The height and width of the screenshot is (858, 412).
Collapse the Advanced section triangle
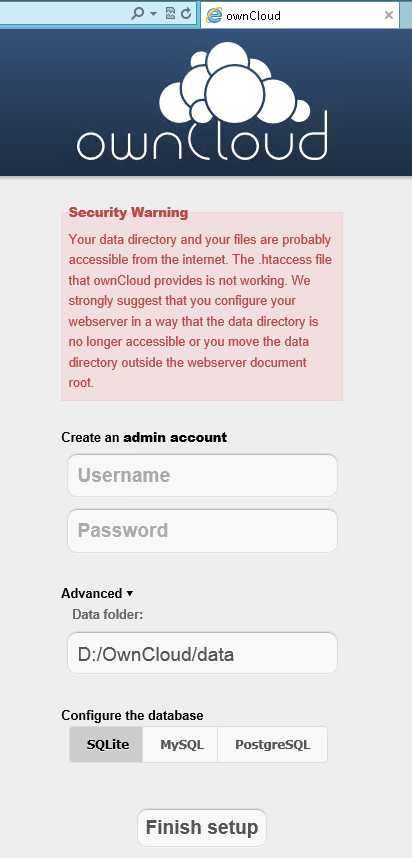(130, 593)
